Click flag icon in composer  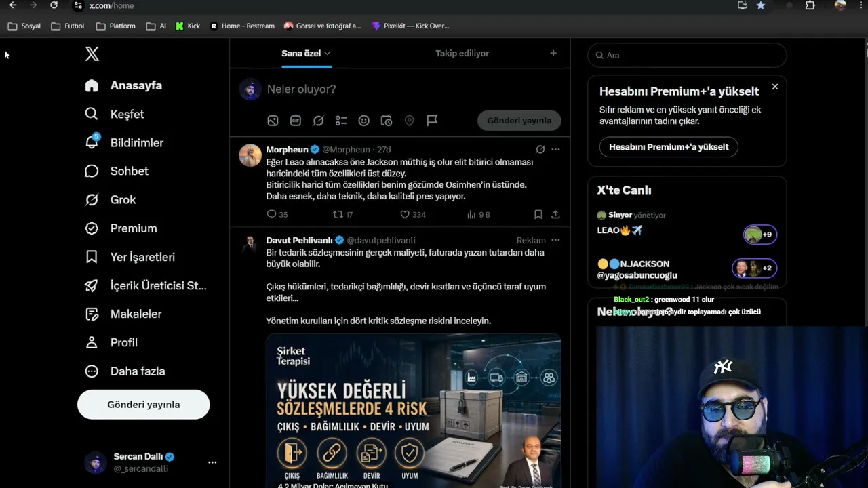coord(432,121)
